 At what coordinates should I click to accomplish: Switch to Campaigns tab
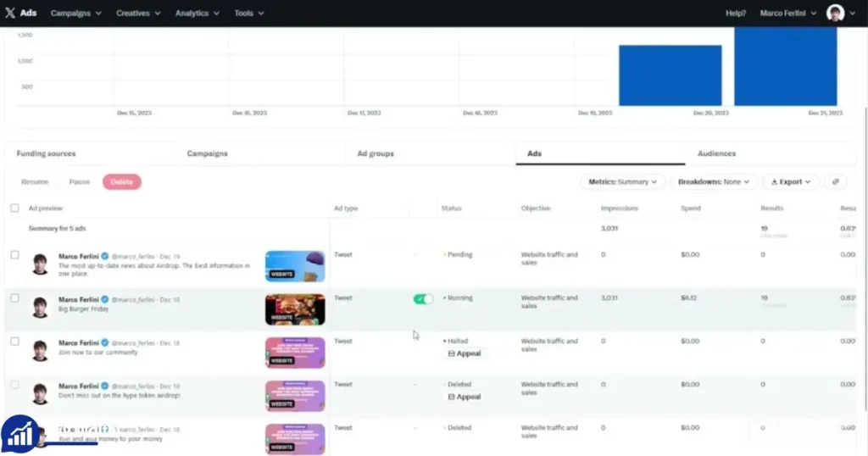[x=207, y=153]
